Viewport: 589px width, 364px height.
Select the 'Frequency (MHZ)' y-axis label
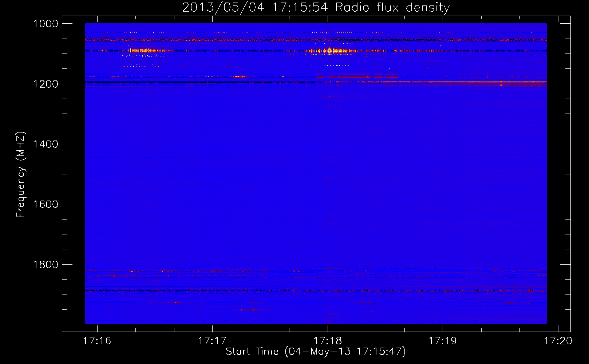tap(21, 175)
